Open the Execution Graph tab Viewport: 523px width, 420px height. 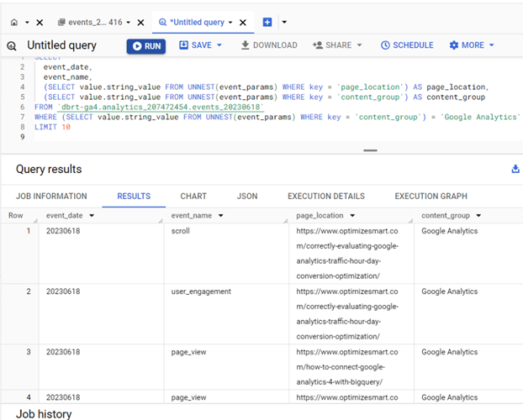[431, 197]
